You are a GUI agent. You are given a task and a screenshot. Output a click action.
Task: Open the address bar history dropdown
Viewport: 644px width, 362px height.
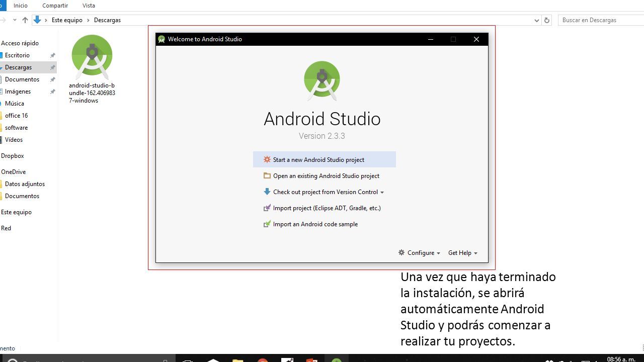[x=536, y=20]
